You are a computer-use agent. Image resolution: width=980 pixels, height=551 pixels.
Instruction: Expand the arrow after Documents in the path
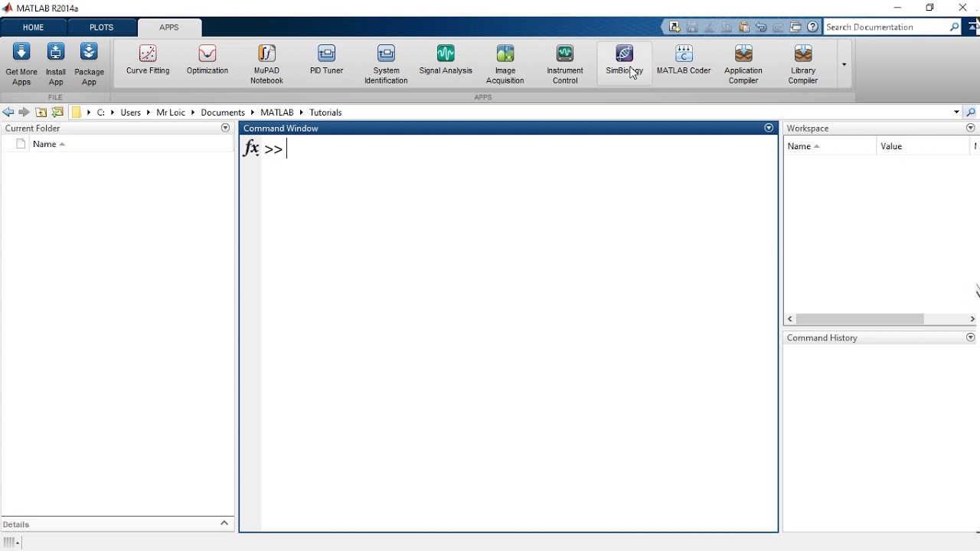pos(252,112)
